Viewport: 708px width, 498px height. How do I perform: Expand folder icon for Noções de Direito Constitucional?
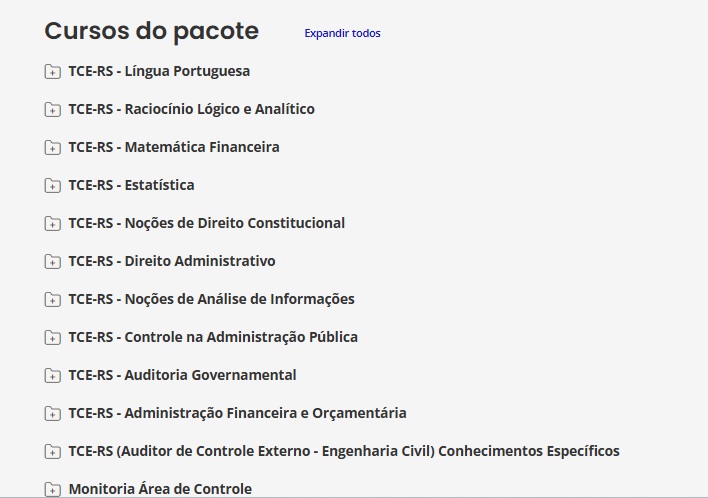coord(52,223)
